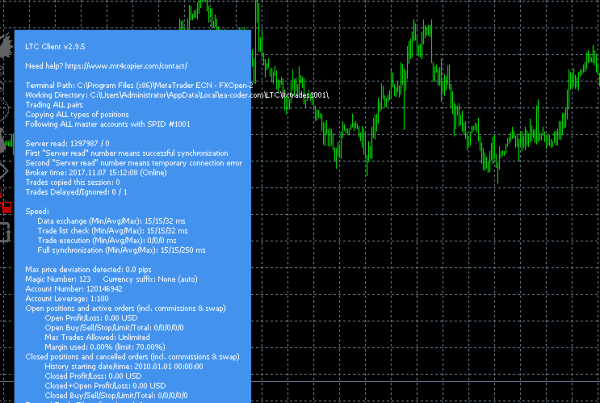600x403 pixels.
Task: Click the 'Speed:' heading
Action: (x=37, y=211)
